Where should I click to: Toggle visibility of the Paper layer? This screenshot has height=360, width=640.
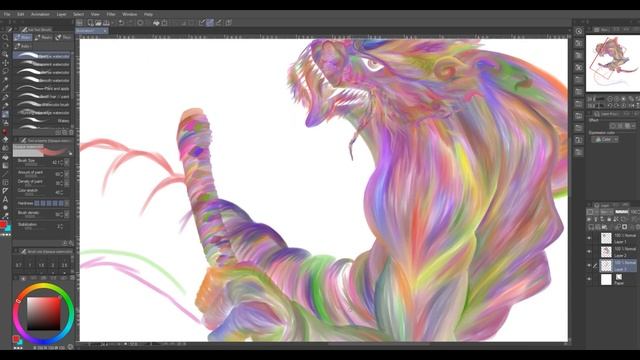[589, 279]
